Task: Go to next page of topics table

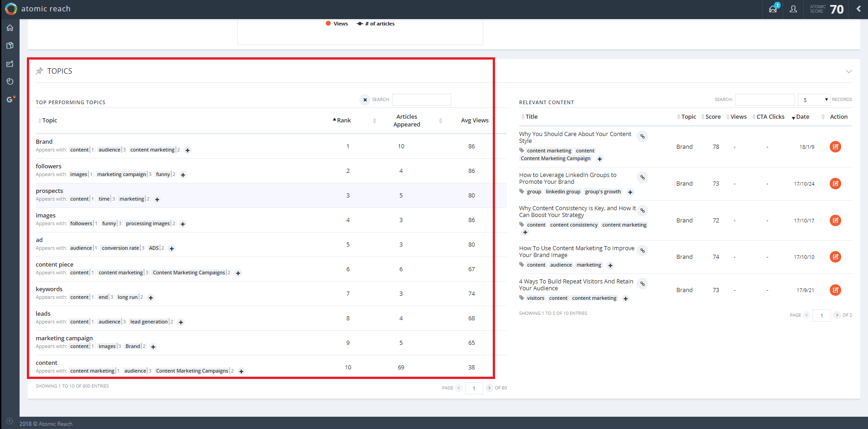Action: tap(489, 388)
